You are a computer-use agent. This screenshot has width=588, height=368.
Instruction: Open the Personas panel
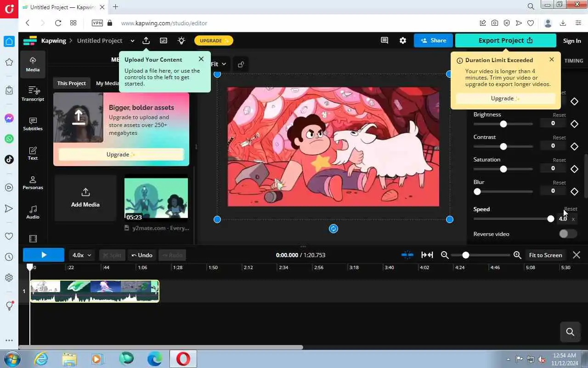pyautogui.click(x=33, y=183)
